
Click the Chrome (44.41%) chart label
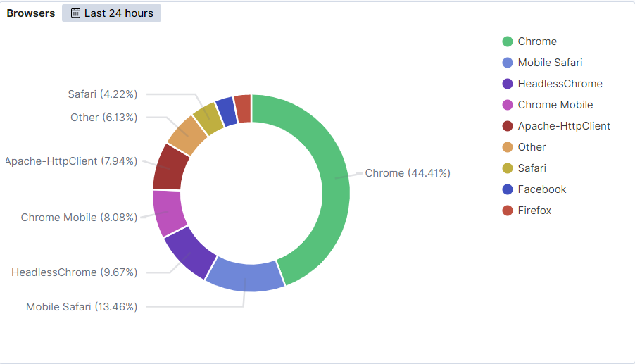408,173
